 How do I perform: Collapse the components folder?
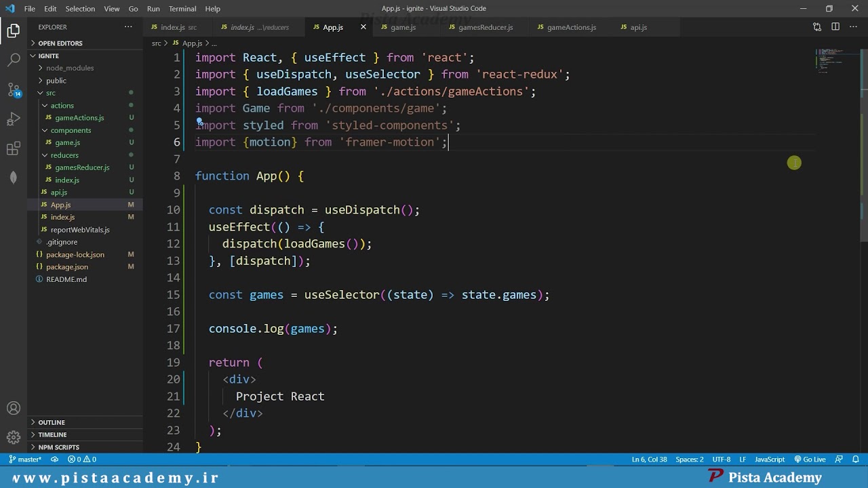[71, 130]
